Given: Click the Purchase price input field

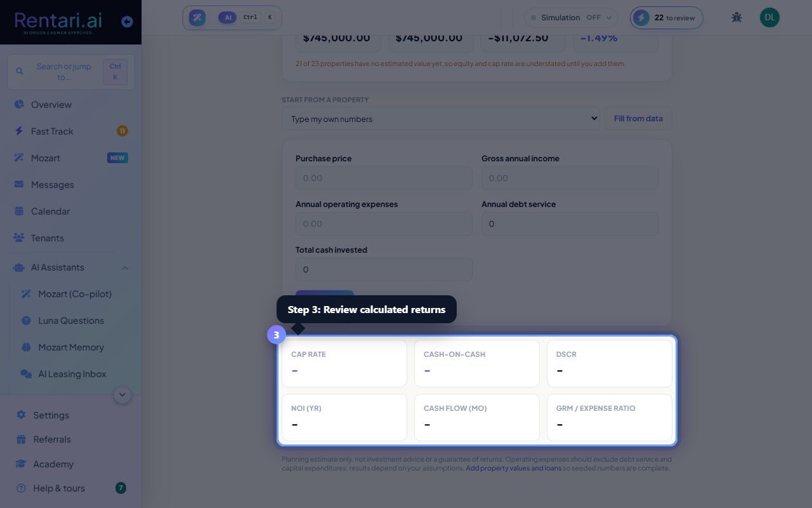Looking at the screenshot, I should click(384, 178).
